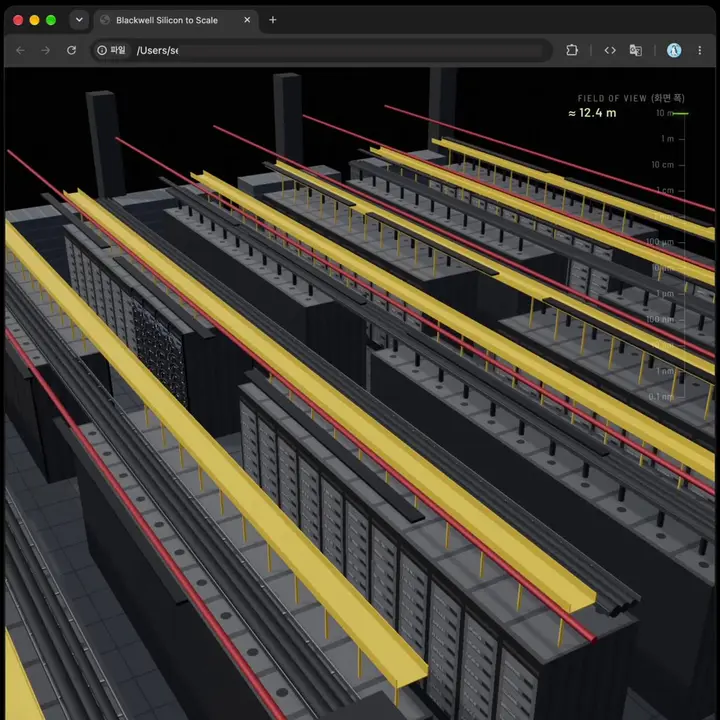
Task: Select the 100 nm scale mark
Action: (x=660, y=319)
